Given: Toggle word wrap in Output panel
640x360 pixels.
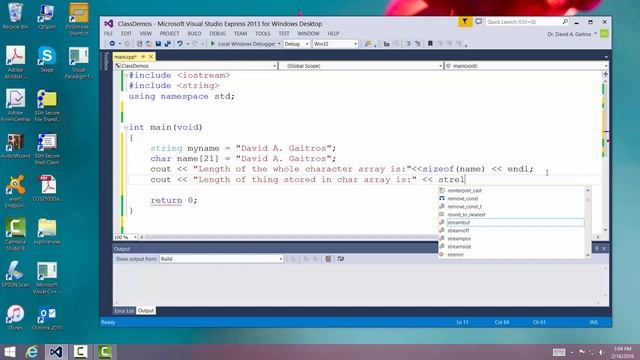Looking at the screenshot, I should (341, 259).
